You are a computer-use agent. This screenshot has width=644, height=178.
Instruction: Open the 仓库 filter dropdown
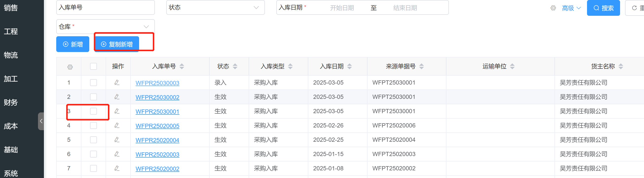106,26
